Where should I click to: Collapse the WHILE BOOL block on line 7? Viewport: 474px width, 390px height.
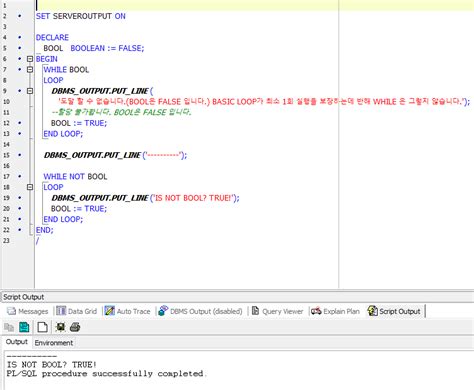click(x=30, y=70)
